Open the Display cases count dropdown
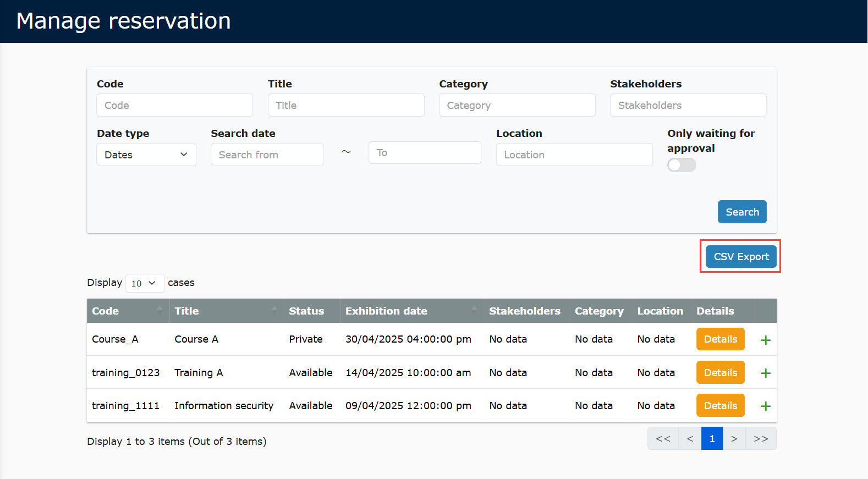Screen dimensions: 868x479 click(145, 283)
